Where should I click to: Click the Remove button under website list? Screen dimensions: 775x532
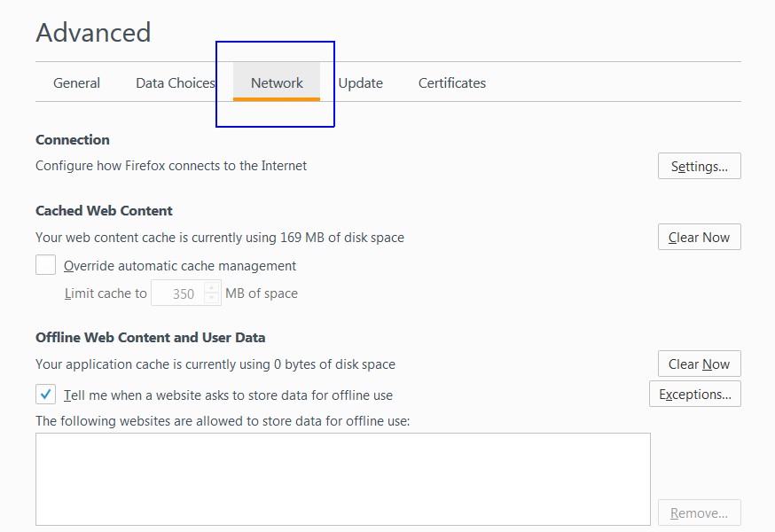coord(700,512)
